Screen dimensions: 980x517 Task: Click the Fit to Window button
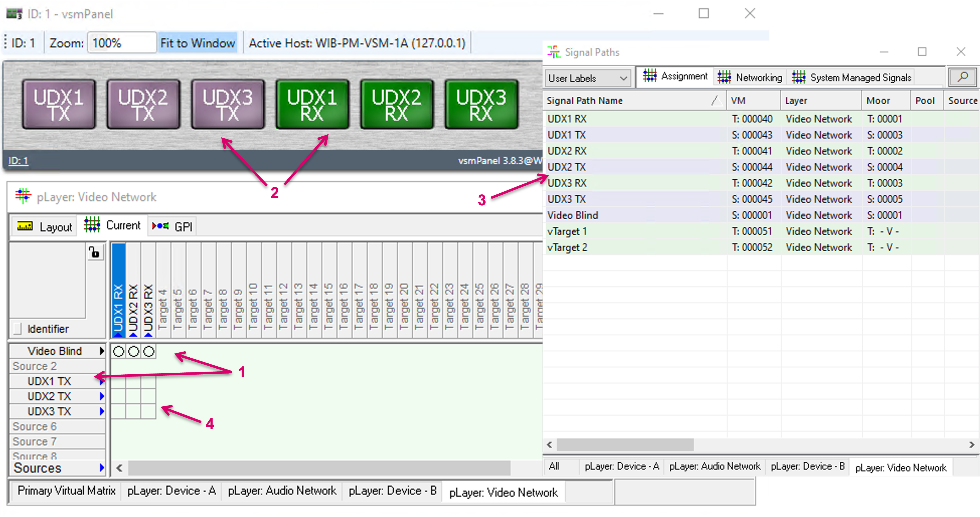point(197,43)
